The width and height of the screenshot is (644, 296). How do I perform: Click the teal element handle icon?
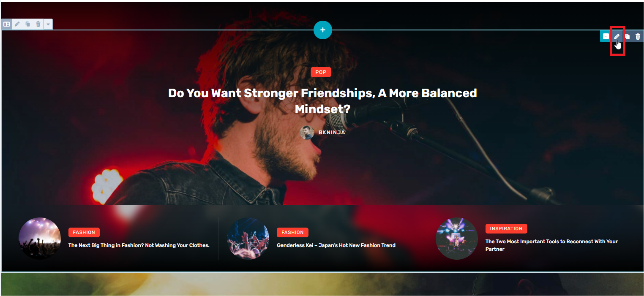pos(606,37)
